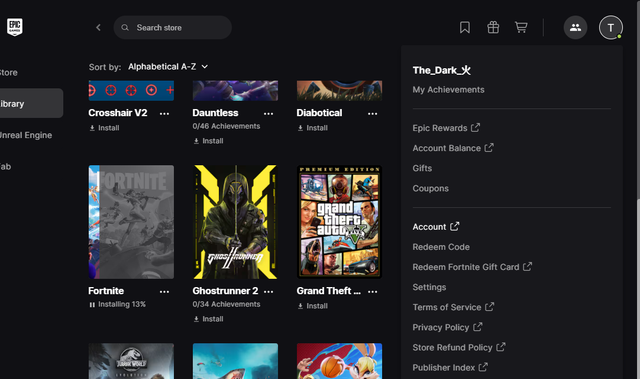Image resolution: width=640 pixels, height=379 pixels.
Task: Install Grand Theft Auto
Action: point(313,306)
